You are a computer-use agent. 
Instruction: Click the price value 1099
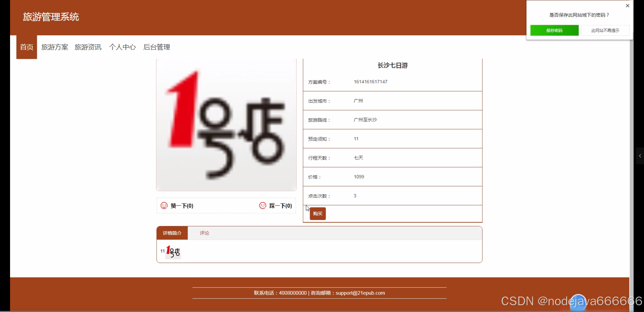(x=359, y=177)
